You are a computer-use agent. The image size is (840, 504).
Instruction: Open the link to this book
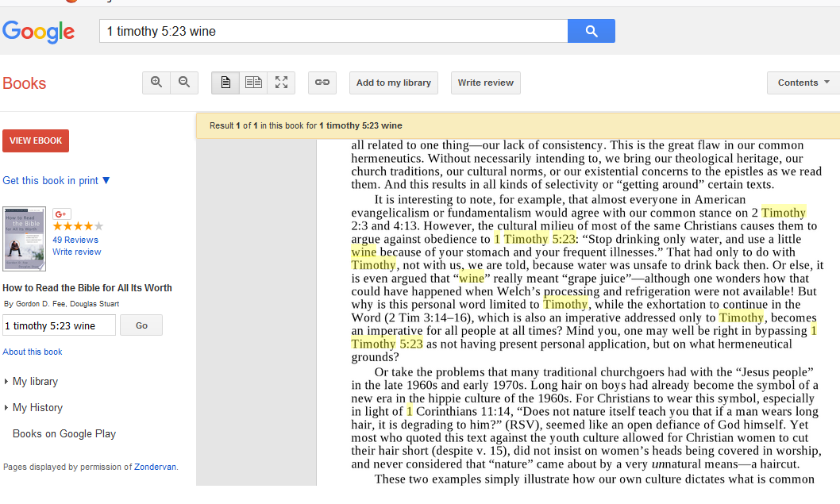(322, 83)
